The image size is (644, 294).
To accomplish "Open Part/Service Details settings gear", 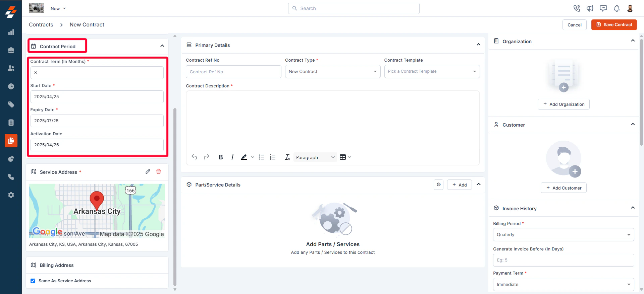I will tap(439, 185).
